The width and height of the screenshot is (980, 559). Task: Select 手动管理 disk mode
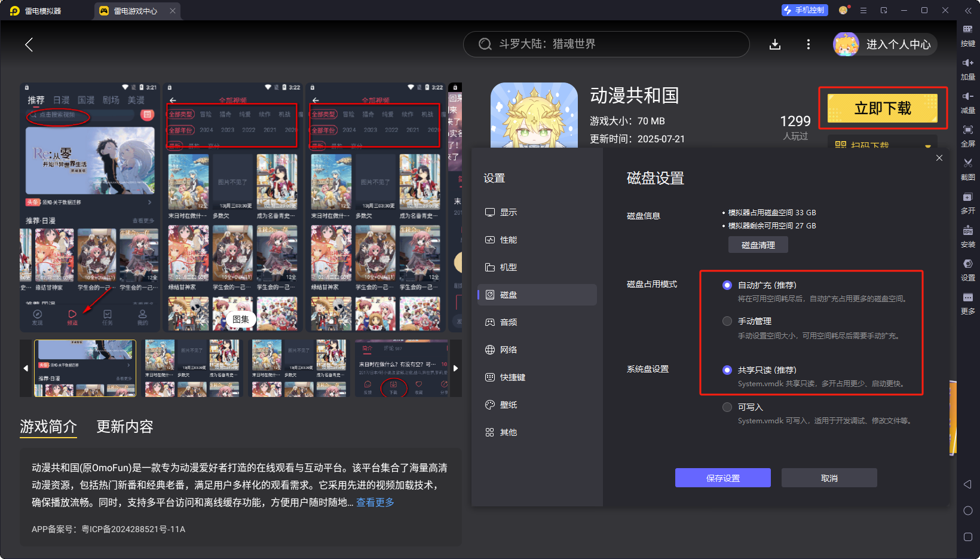click(x=727, y=321)
